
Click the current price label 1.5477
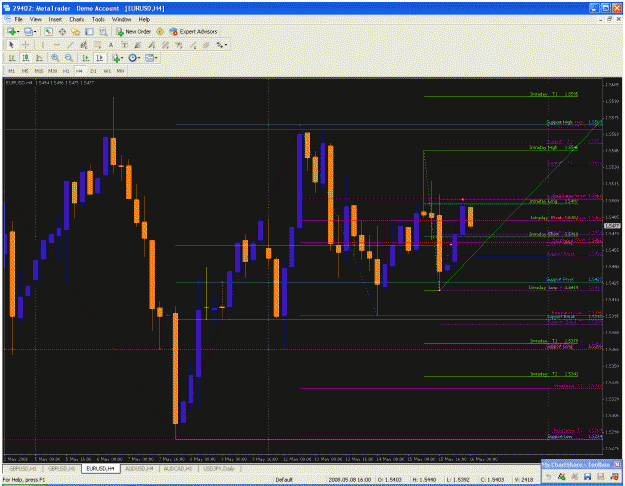coord(612,226)
